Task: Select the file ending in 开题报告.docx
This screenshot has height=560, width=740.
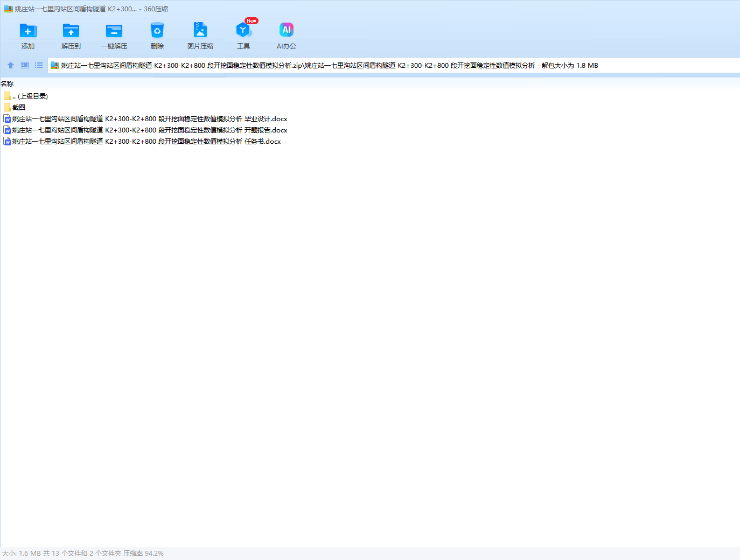Action: (150, 130)
